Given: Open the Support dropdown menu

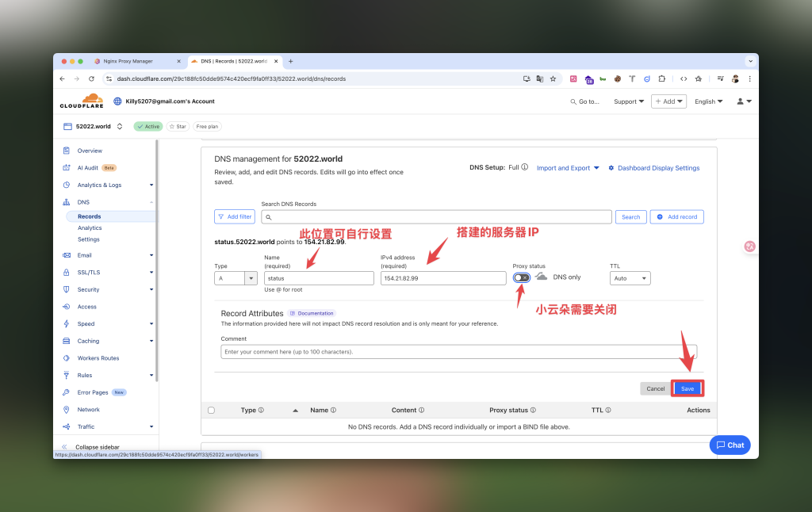Looking at the screenshot, I should (629, 101).
